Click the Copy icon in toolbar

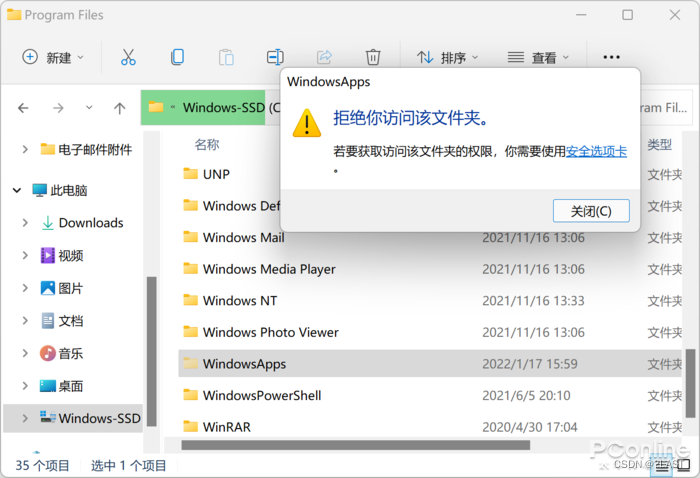point(177,57)
